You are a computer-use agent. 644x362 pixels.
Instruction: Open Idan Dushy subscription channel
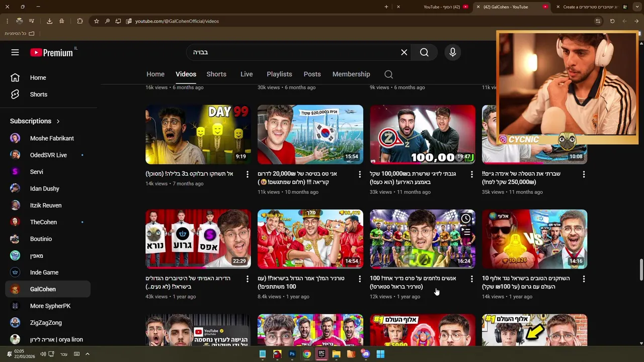click(48, 189)
